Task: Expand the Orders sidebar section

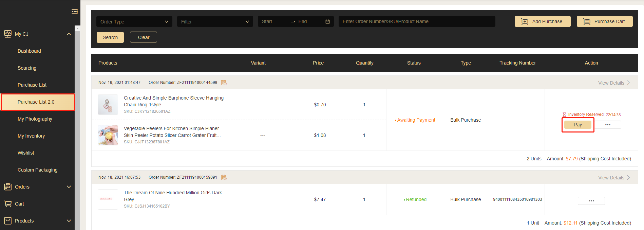Action: (69, 187)
